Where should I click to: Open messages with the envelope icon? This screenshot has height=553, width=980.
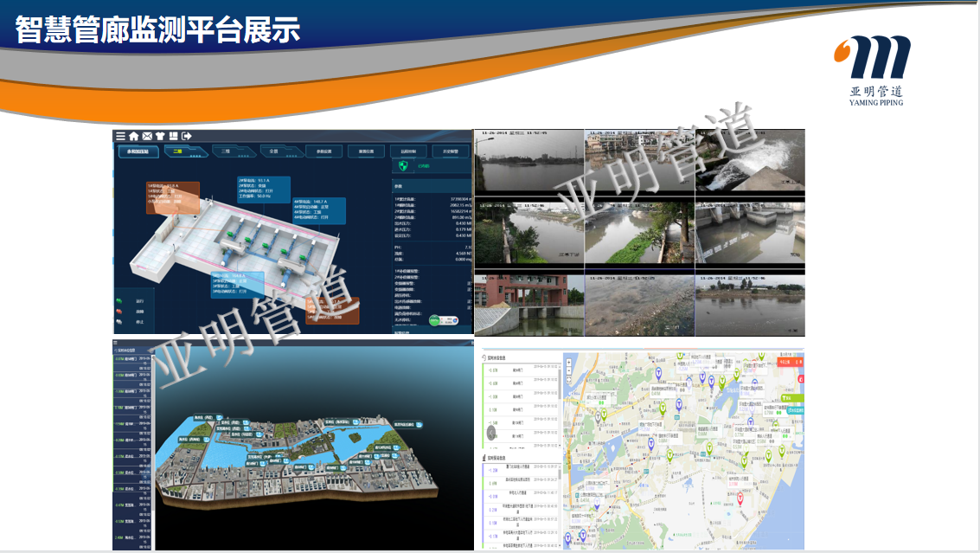pyautogui.click(x=147, y=136)
